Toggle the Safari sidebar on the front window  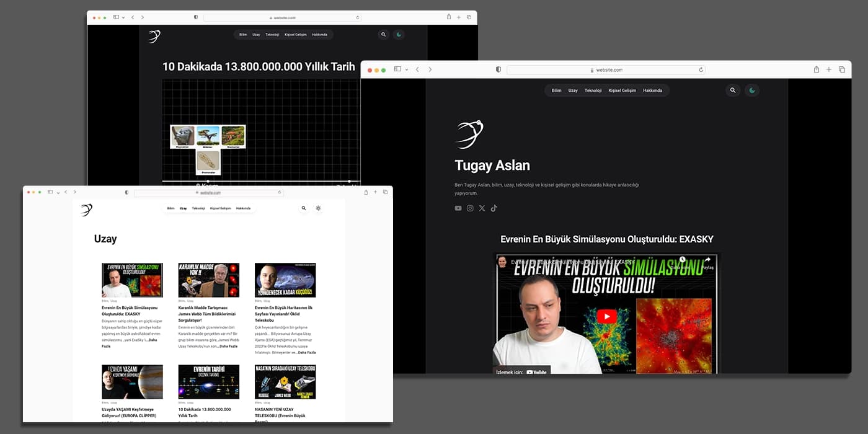tap(50, 192)
